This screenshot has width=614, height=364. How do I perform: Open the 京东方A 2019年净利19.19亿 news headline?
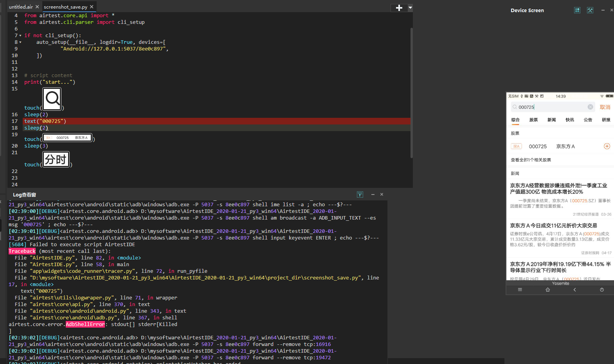click(560, 267)
